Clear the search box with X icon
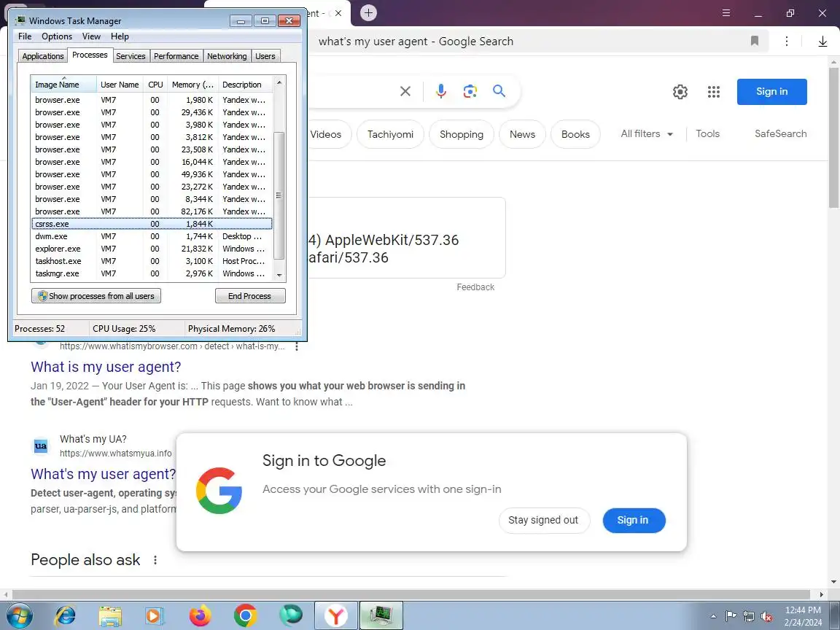This screenshot has width=840, height=630. tap(405, 91)
